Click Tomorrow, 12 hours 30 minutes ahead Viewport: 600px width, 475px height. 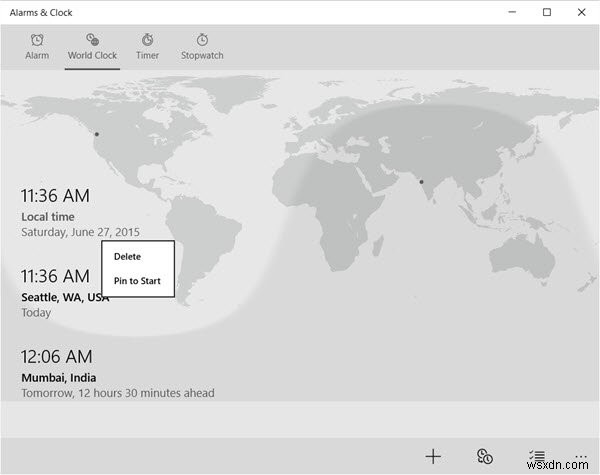coord(118,393)
